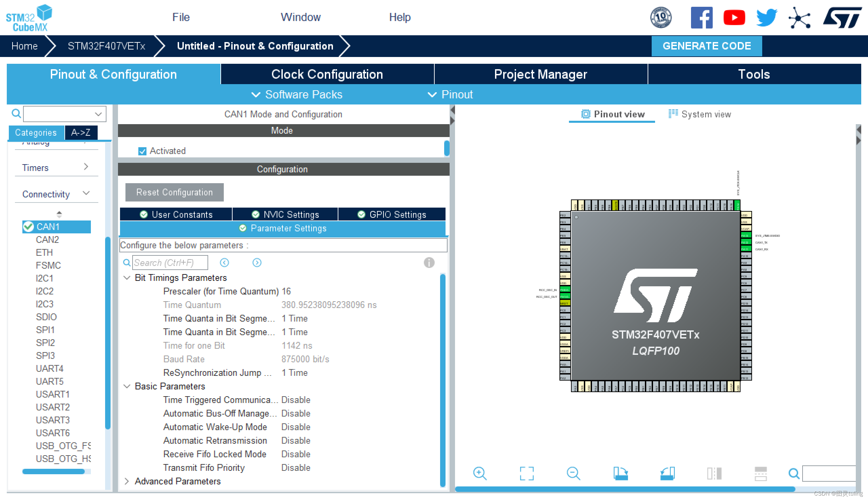Select SPI1 peripheral
The height and width of the screenshot is (500, 868).
45,330
